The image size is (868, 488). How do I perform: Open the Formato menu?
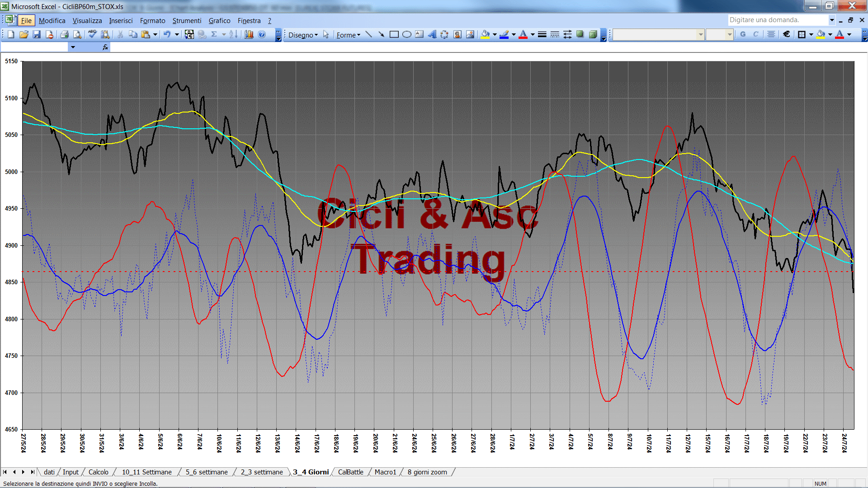pos(153,20)
